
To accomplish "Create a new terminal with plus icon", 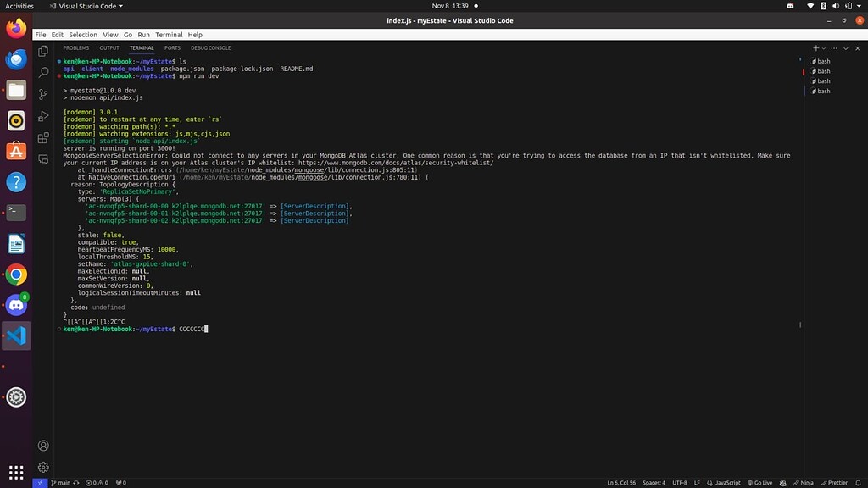I will [x=815, y=48].
